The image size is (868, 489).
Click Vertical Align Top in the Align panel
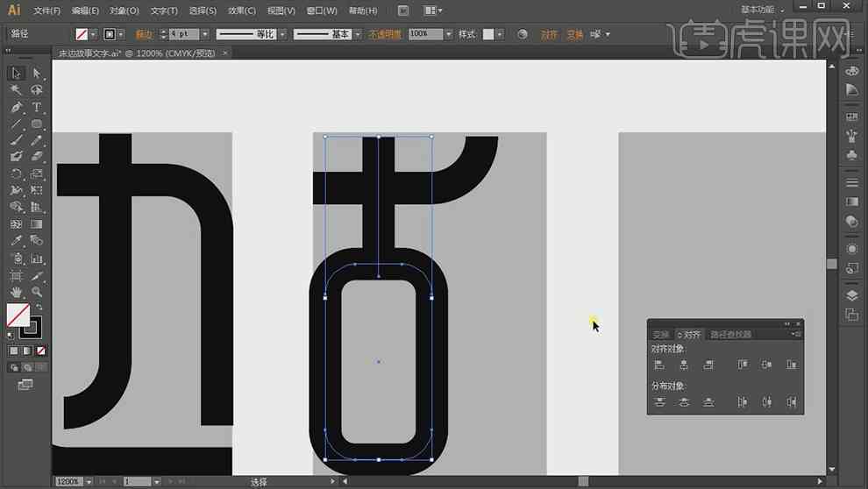(743, 365)
